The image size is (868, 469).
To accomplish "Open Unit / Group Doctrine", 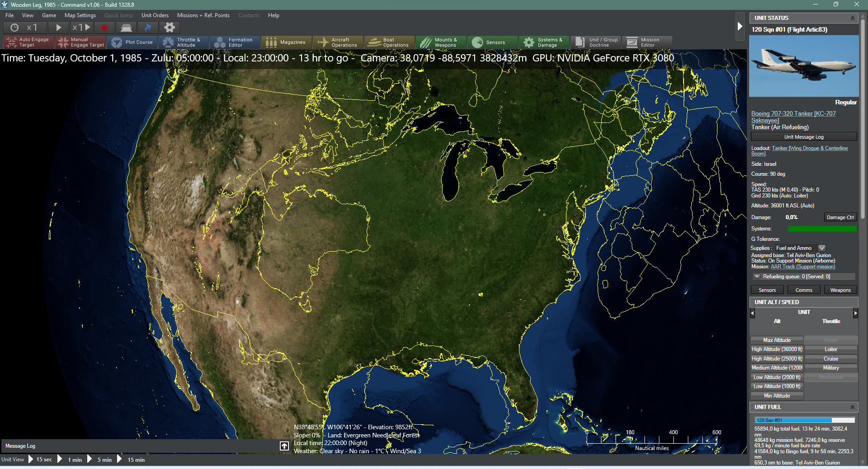I will [x=596, y=42].
